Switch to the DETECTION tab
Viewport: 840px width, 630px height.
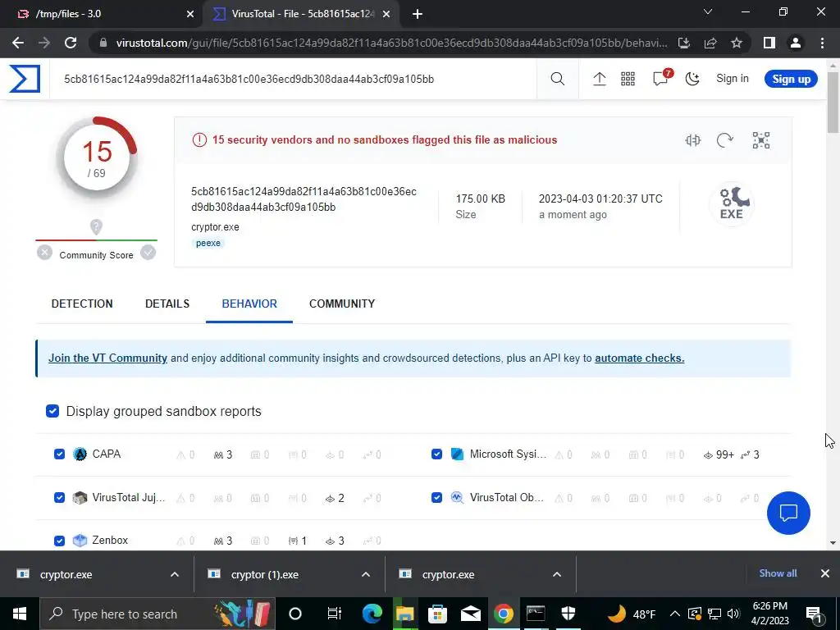pos(82,304)
